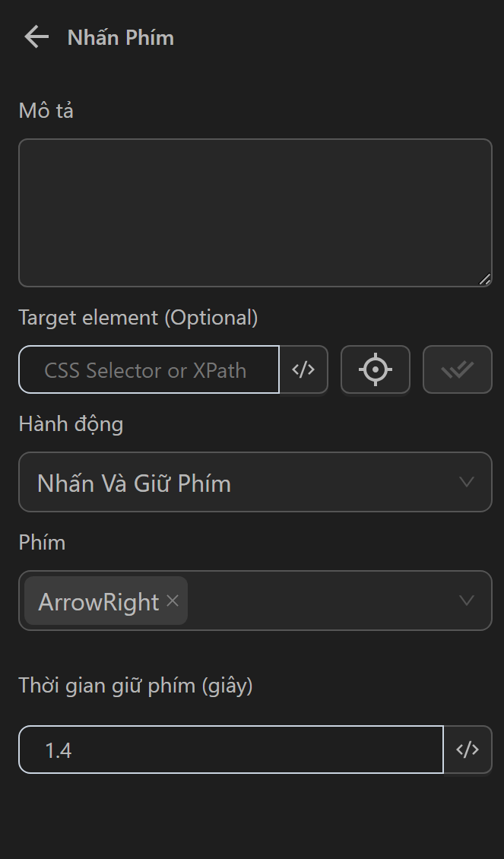Focus the CSS Selector or XPath field

pos(149,370)
